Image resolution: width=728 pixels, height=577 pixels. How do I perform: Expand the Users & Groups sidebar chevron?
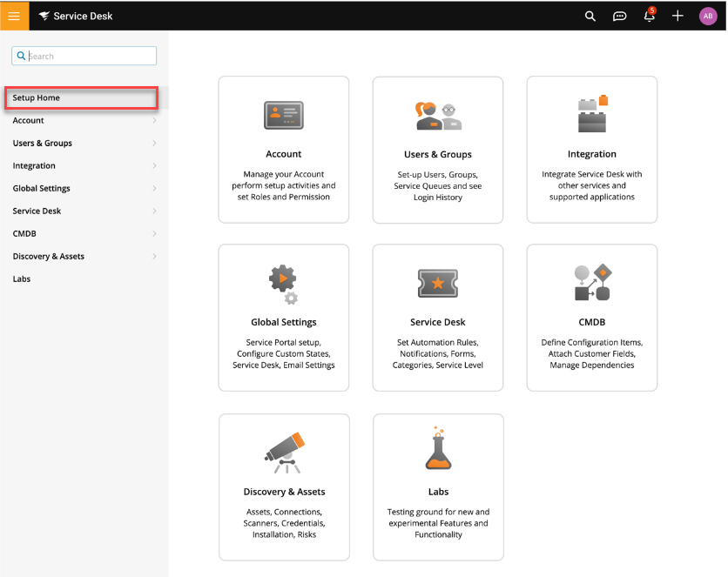tap(154, 144)
